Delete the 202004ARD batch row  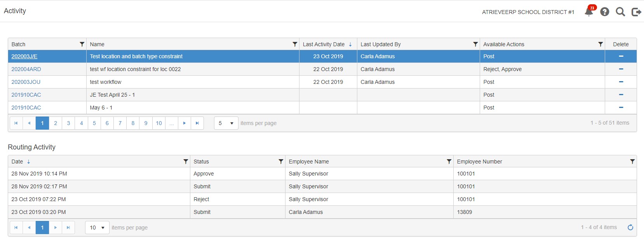[x=621, y=69]
